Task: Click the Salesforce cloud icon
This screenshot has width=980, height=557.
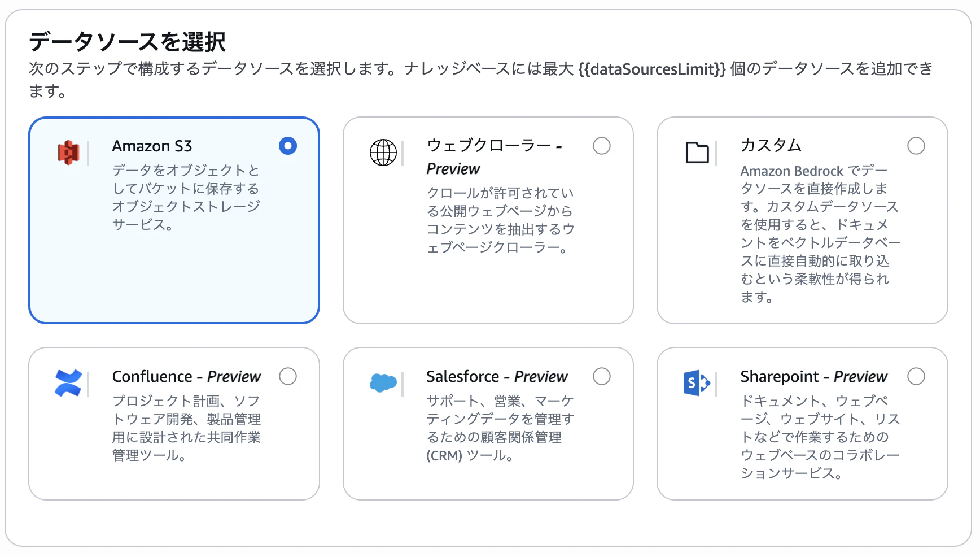Action: (383, 383)
